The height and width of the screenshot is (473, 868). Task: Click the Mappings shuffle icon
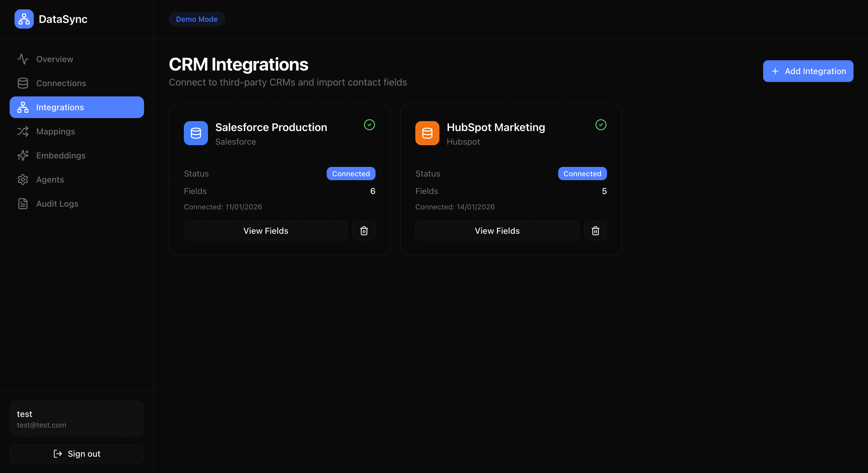point(23,131)
